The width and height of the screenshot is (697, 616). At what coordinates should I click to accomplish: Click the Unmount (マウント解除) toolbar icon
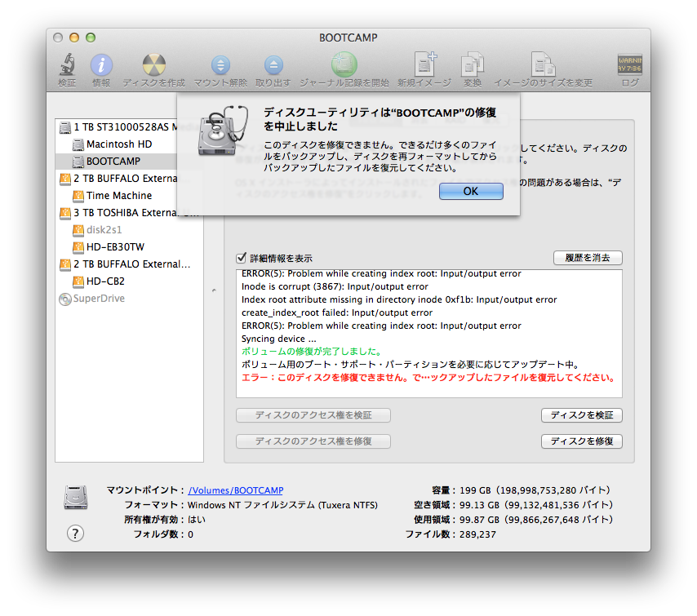point(220,65)
